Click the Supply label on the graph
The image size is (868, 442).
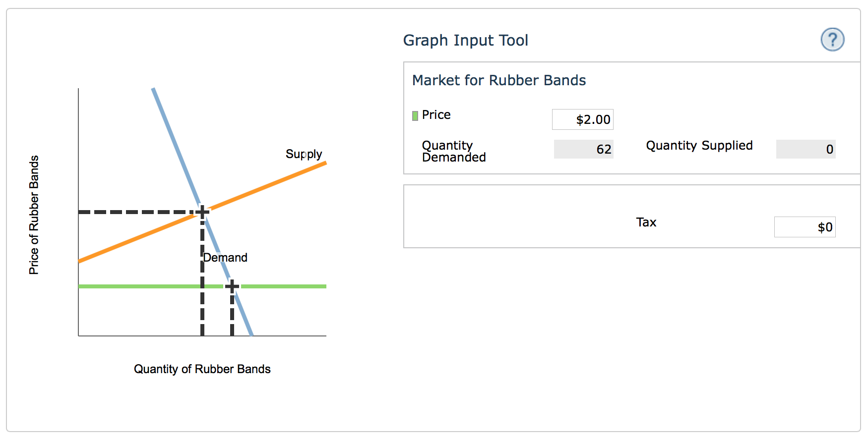point(304,154)
